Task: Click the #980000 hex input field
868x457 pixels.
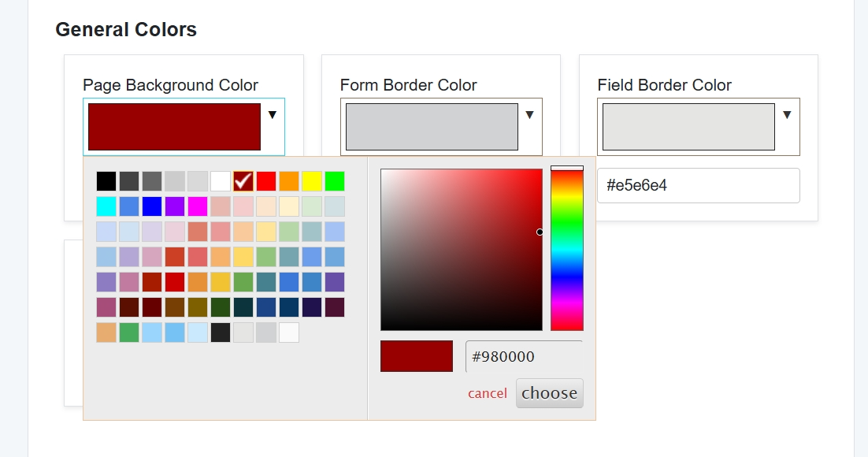Action: coord(524,356)
